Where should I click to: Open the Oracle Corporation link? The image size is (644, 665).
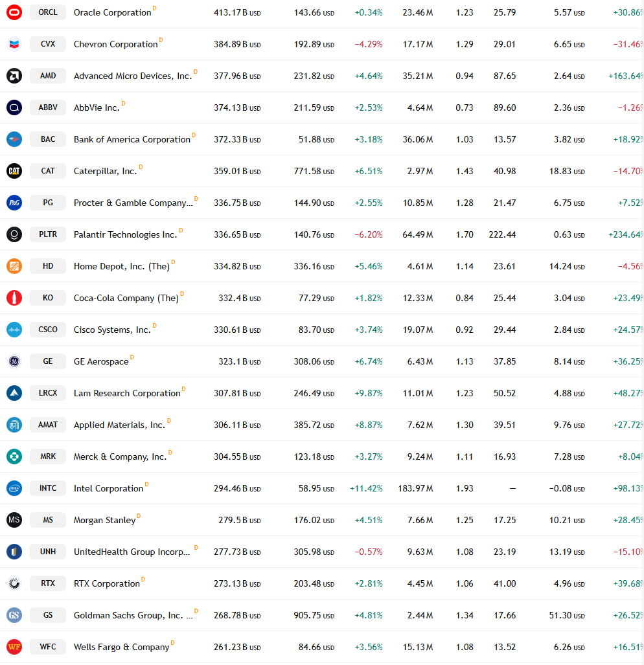click(x=113, y=13)
